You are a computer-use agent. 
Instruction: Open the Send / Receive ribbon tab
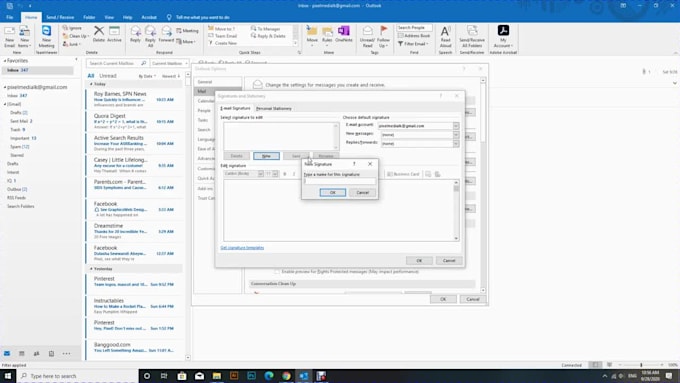(60, 17)
